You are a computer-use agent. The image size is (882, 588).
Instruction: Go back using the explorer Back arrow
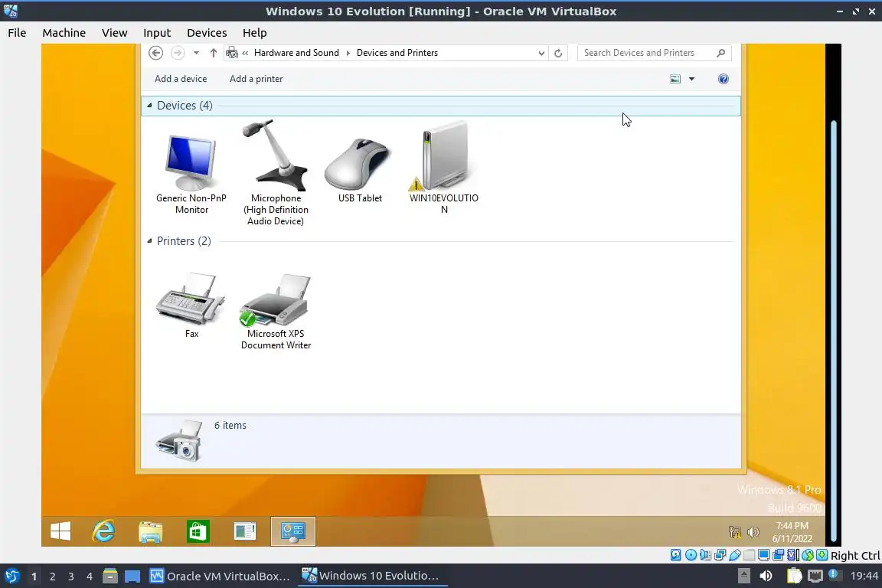[x=156, y=53]
